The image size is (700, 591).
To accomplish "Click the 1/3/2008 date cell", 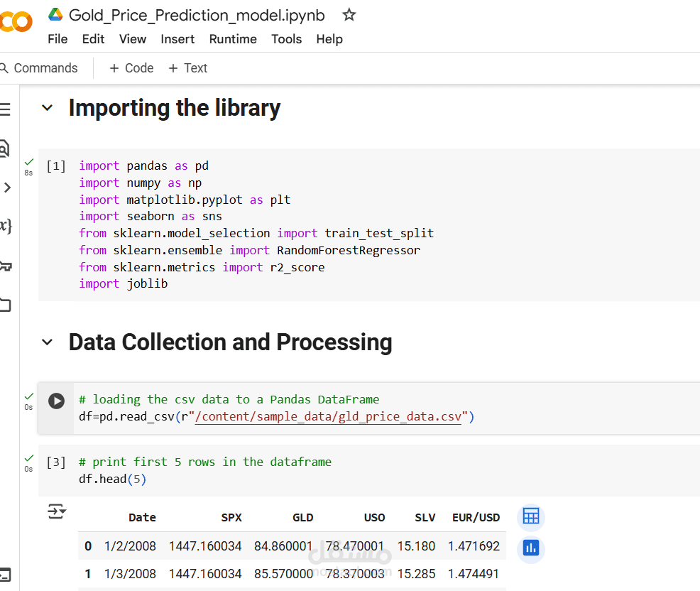I will 130,573.
